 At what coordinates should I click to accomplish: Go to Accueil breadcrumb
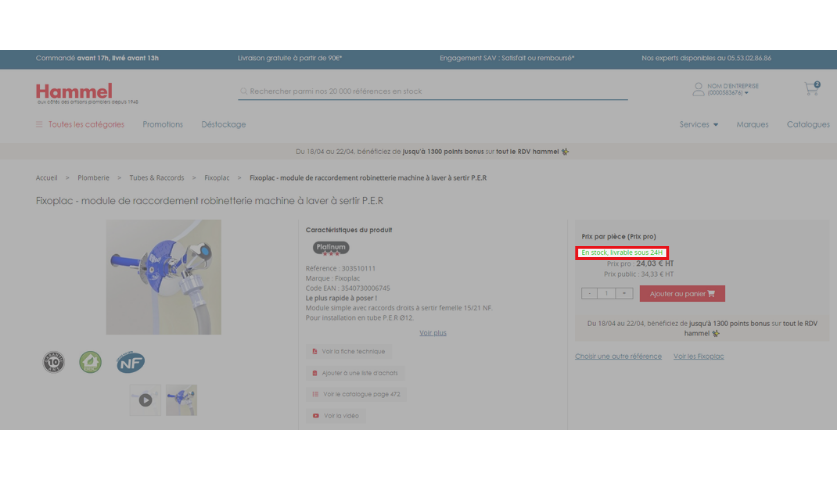(x=46, y=178)
